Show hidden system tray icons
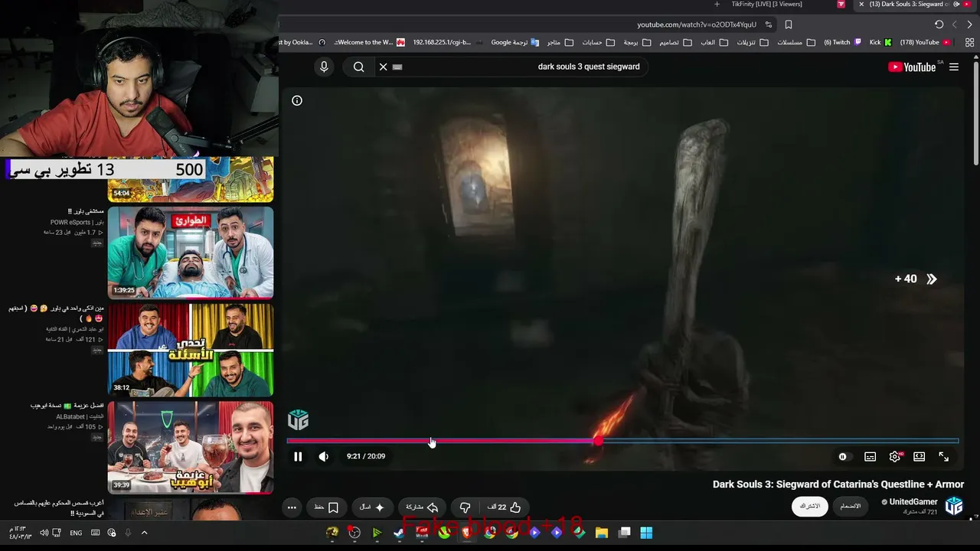The width and height of the screenshot is (980, 551). pyautogui.click(x=144, y=533)
